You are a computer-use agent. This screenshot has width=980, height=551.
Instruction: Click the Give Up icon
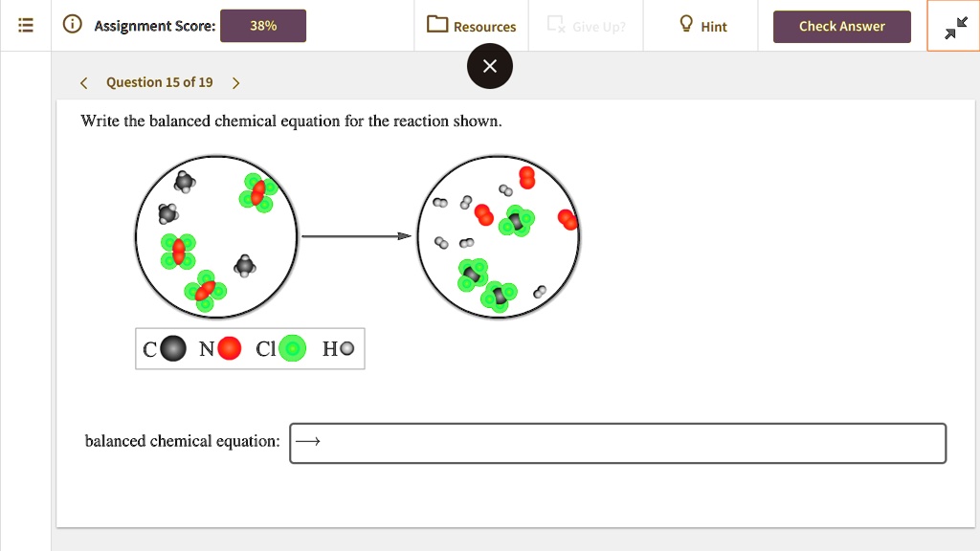pyautogui.click(x=553, y=26)
